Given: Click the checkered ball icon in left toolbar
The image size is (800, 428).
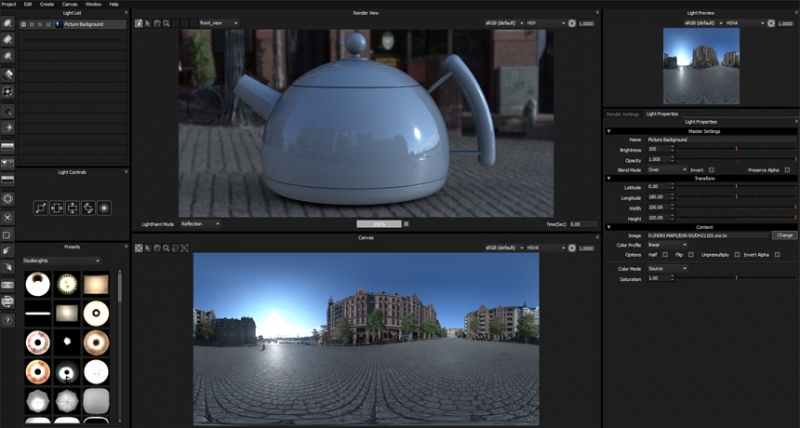Looking at the screenshot, I should tap(8, 91).
